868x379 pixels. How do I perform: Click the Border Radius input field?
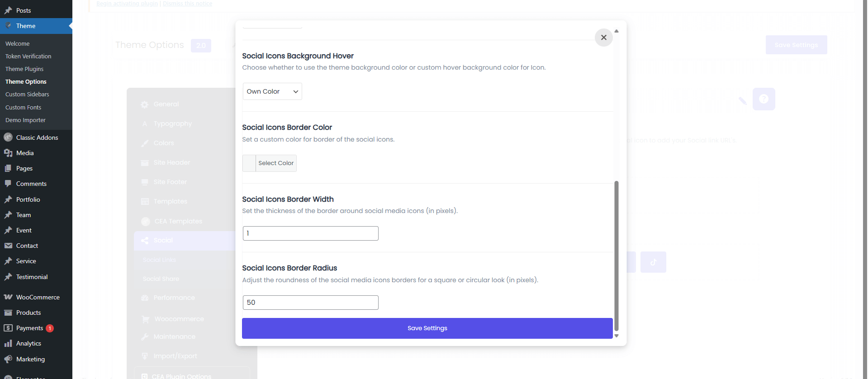click(x=310, y=303)
